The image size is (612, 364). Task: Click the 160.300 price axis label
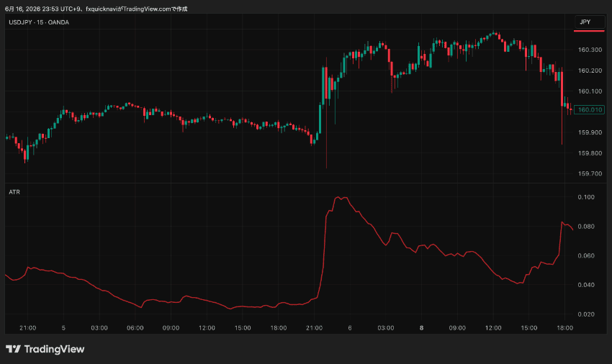tap(590, 50)
